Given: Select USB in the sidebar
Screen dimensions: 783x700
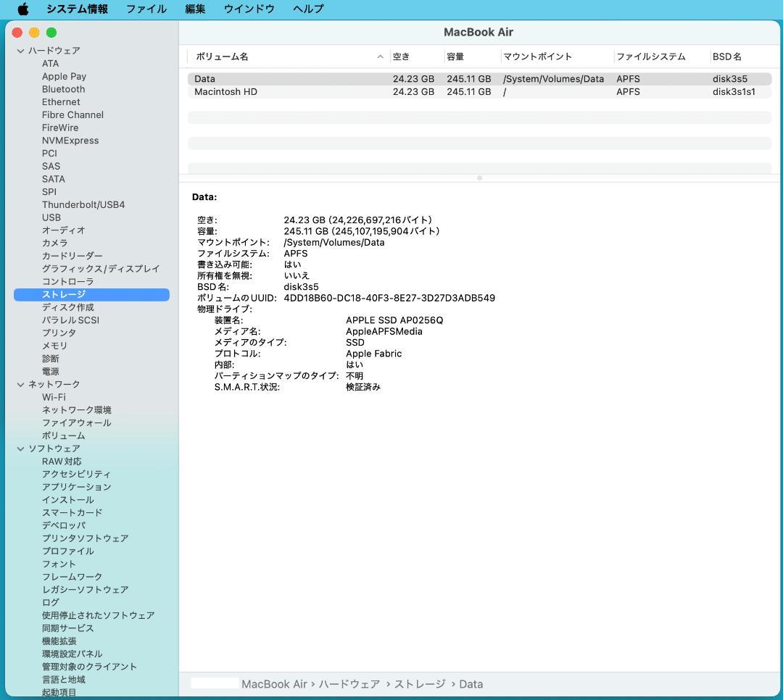Looking at the screenshot, I should coord(51,217).
